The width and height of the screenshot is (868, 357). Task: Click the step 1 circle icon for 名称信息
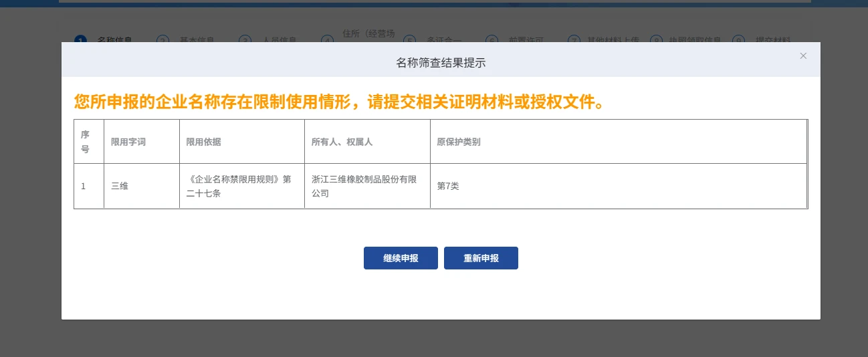click(80, 41)
